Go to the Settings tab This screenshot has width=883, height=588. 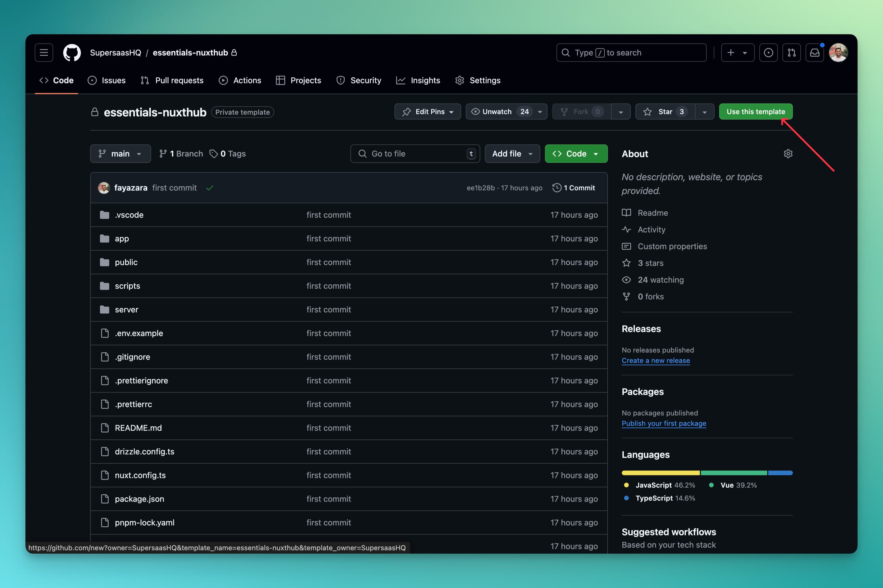tap(478, 80)
